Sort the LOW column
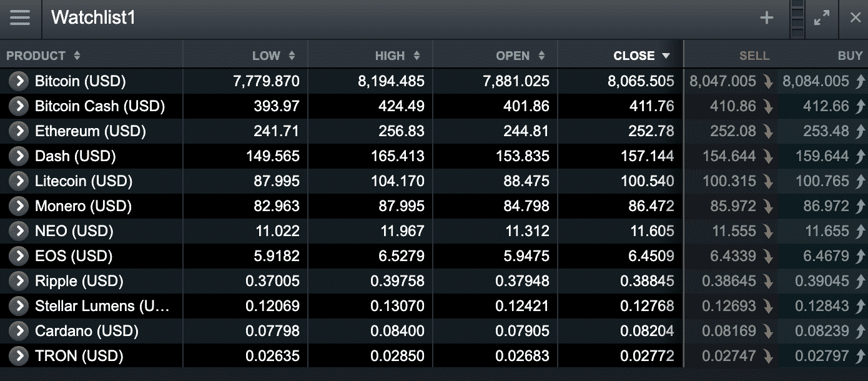The width and height of the screenshot is (868, 381). 274,56
